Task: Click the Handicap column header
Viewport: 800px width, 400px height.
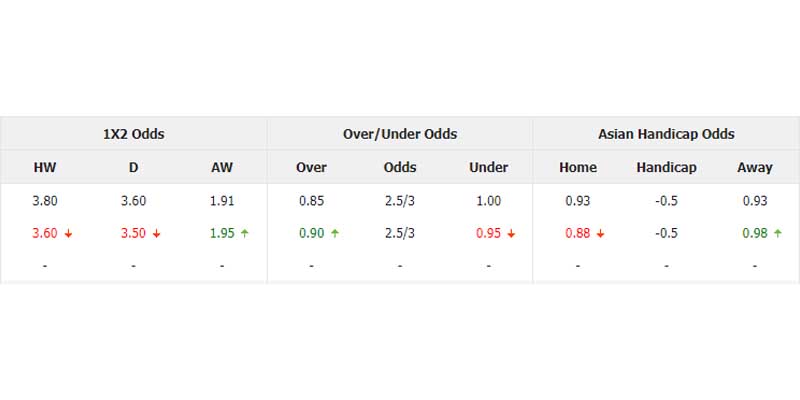Action: (x=666, y=167)
